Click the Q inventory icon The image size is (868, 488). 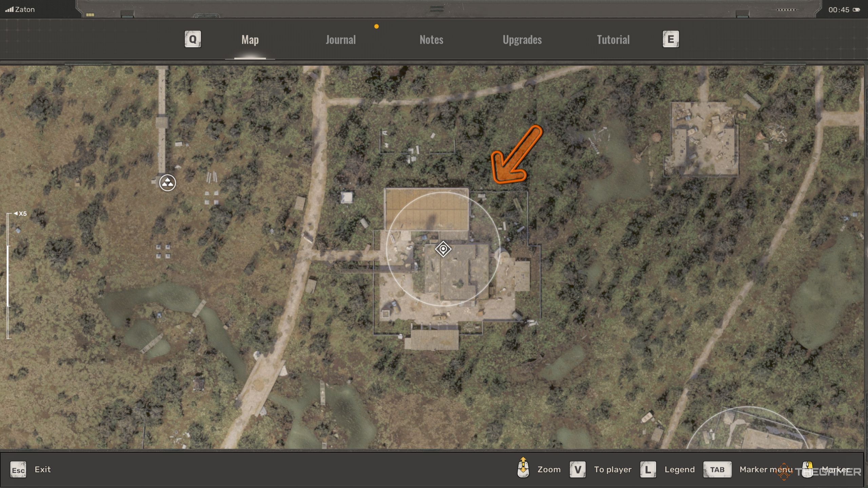click(x=193, y=39)
